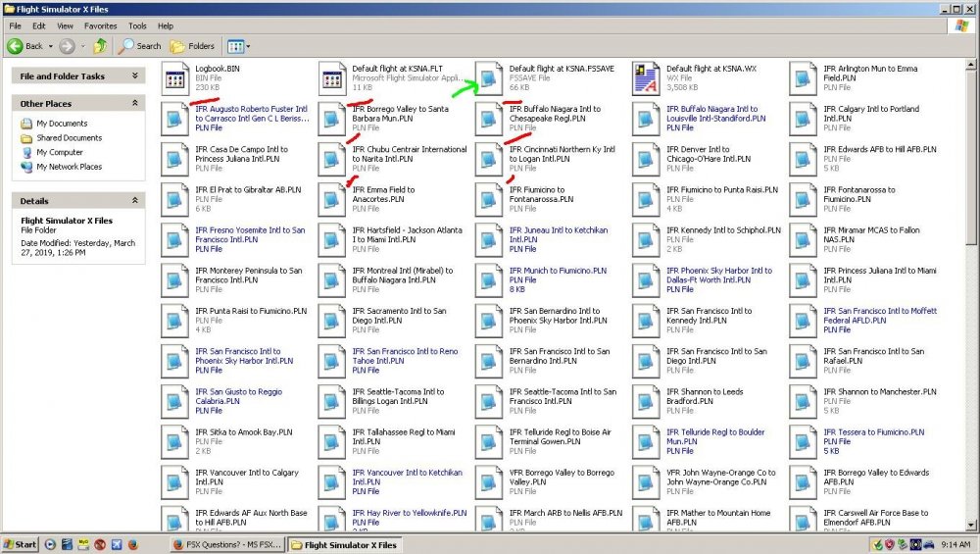Screen dimensions: 980x554
Task: Select IFR Calgary Intl to Portland icon
Action: pos(804,119)
